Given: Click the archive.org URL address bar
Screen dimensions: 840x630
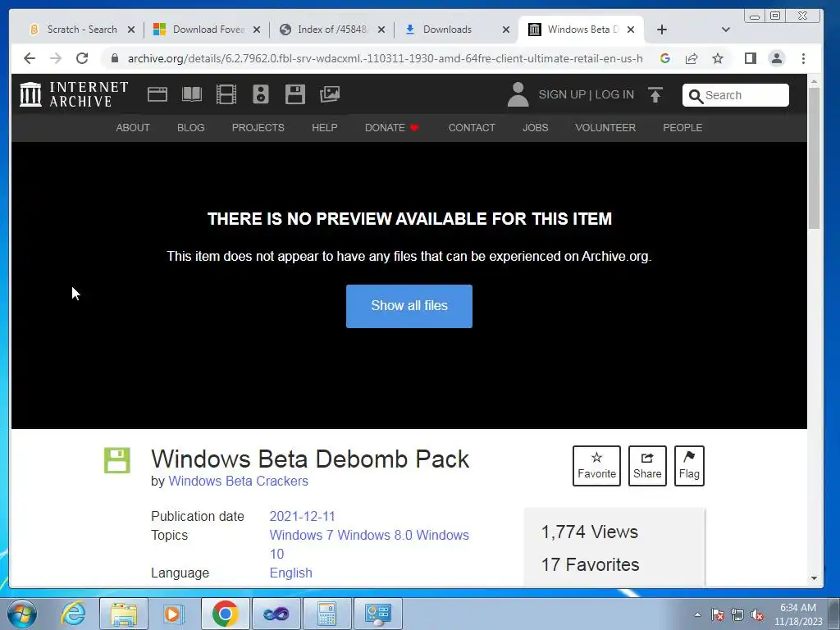Looking at the screenshot, I should tap(385, 58).
